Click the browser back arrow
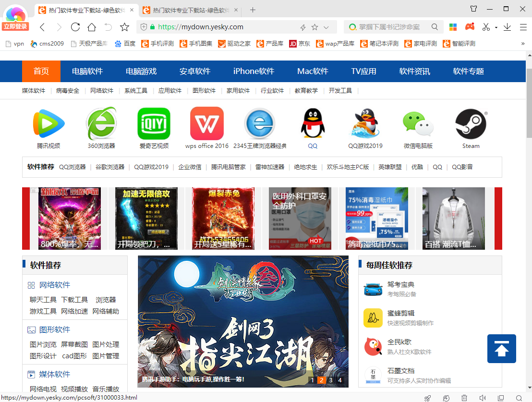532x402 pixels. coord(42,27)
